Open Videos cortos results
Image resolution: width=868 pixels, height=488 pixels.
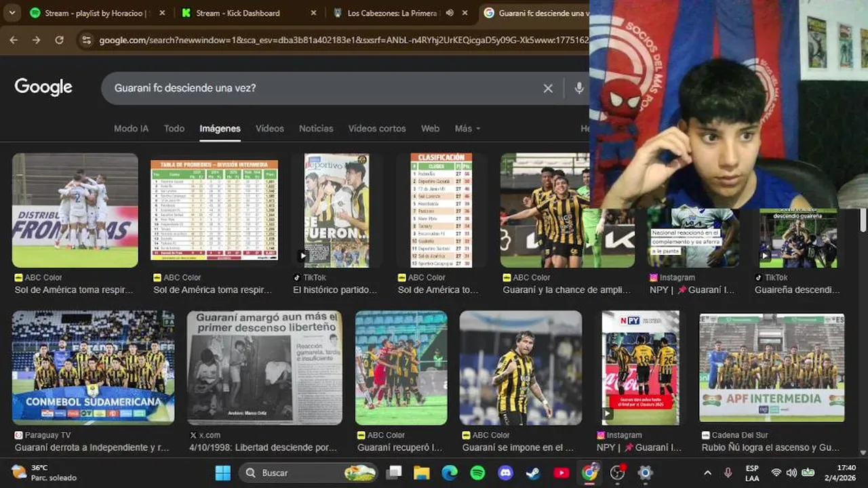[377, 128]
